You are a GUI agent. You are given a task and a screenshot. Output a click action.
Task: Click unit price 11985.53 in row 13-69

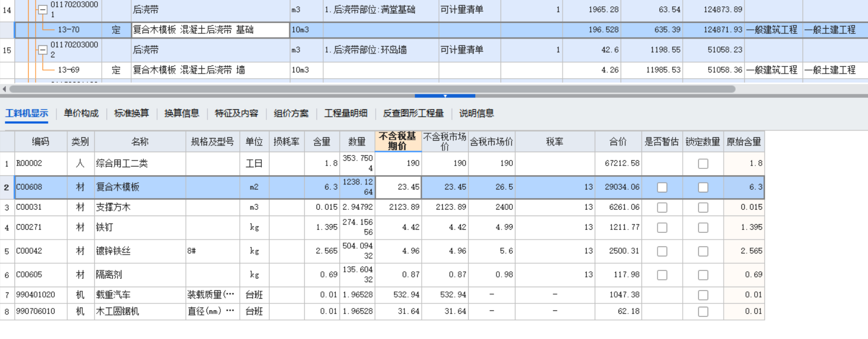coord(652,70)
